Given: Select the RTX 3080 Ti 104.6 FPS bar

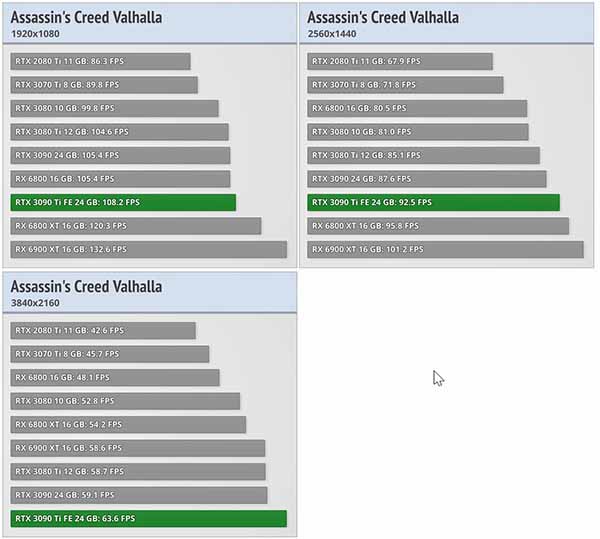Looking at the screenshot, I should pos(119,132).
